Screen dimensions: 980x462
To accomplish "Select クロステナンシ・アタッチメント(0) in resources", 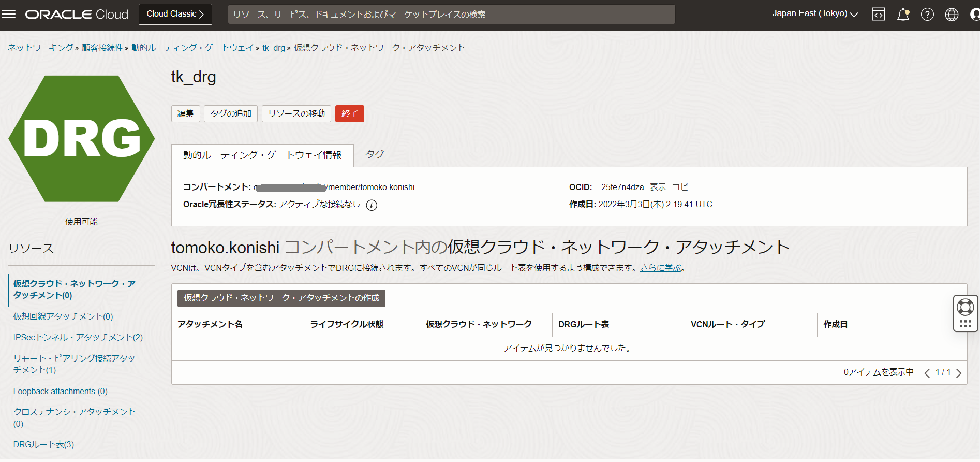I will (x=75, y=418).
